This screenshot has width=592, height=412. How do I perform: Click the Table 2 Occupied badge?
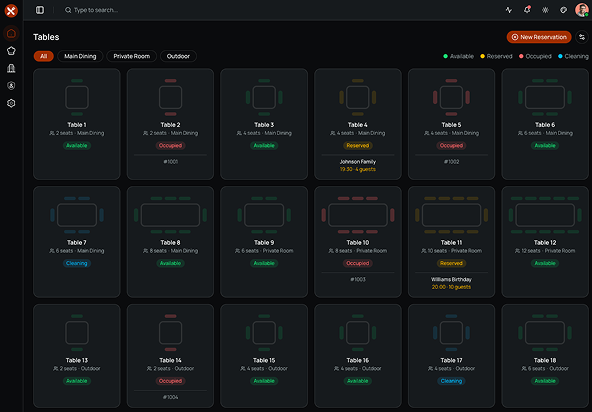coord(171,145)
